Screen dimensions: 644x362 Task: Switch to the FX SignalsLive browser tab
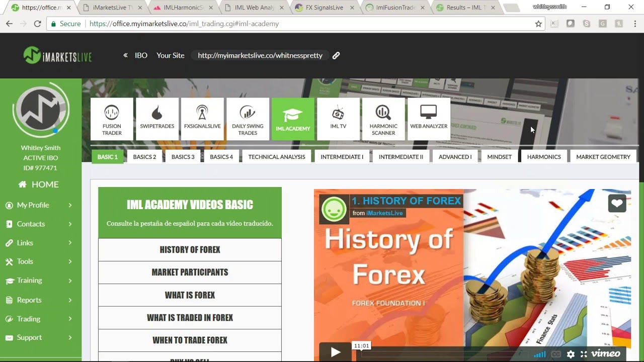[326, 8]
